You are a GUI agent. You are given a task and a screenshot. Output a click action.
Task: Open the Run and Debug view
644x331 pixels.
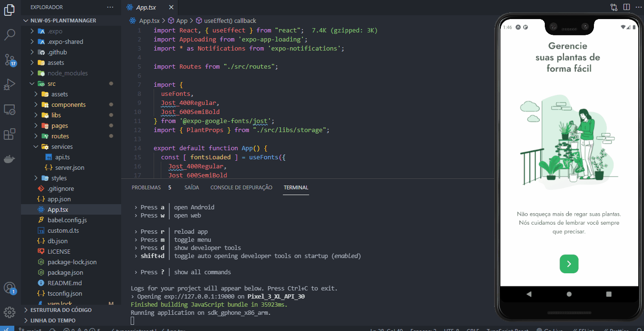pyautogui.click(x=10, y=84)
